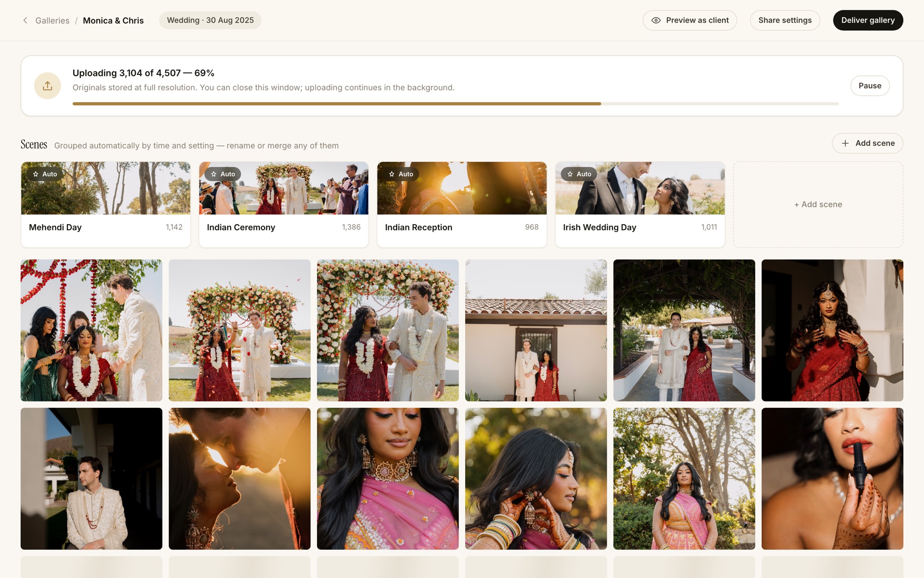Click the 1,142 photo count on Mehendi Day

174,227
